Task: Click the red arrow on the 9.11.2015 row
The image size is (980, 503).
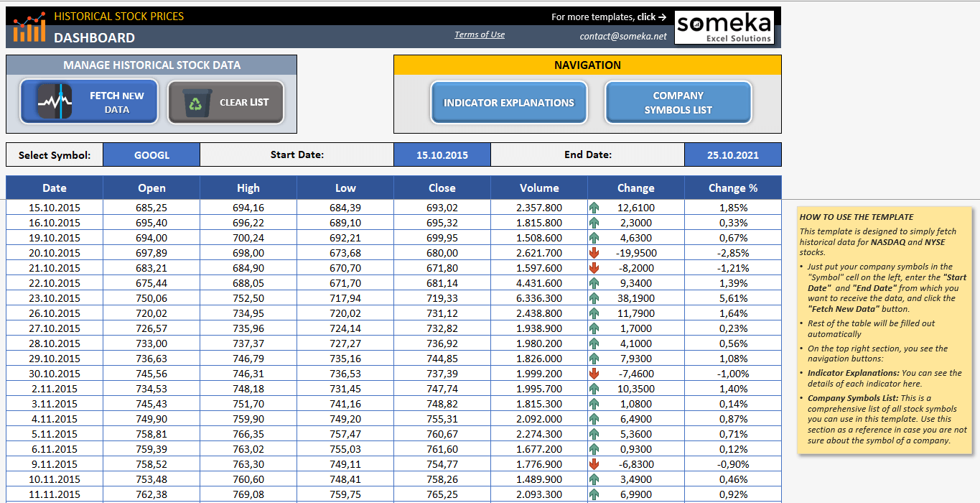Action: coord(594,463)
